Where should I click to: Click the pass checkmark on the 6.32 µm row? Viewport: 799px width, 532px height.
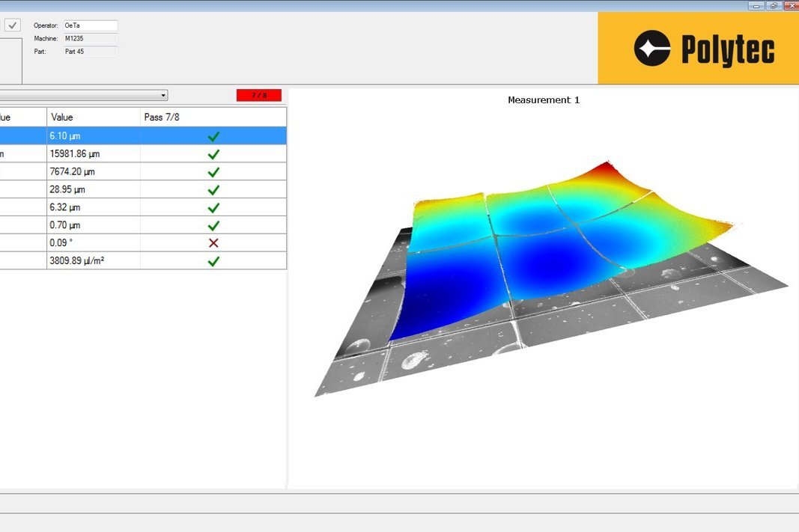click(213, 207)
